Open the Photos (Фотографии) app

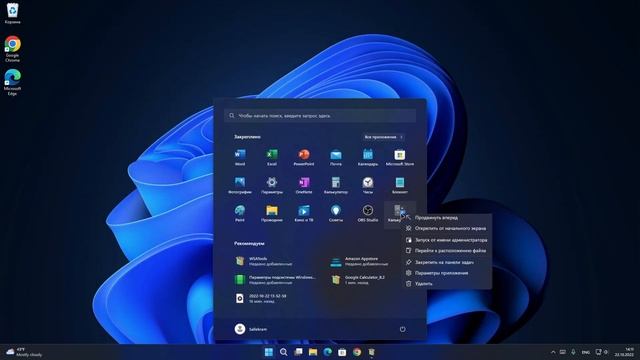click(240, 185)
